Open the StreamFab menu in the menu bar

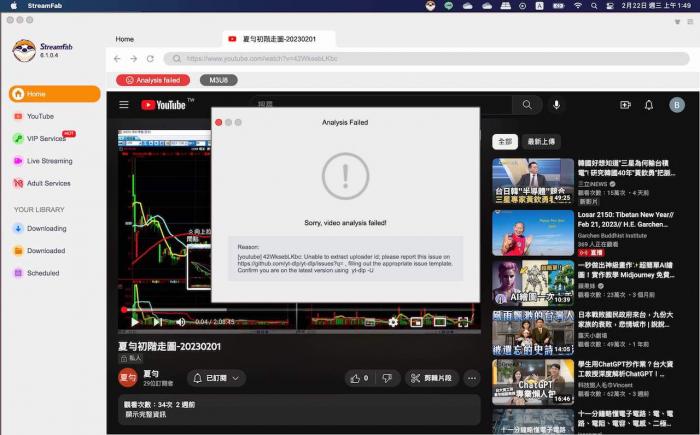[45, 6]
